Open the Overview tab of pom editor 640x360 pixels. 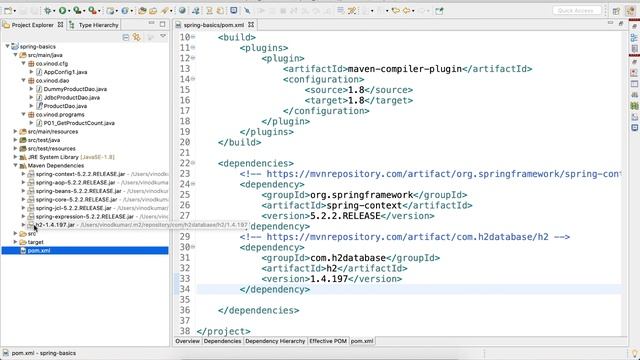187,341
